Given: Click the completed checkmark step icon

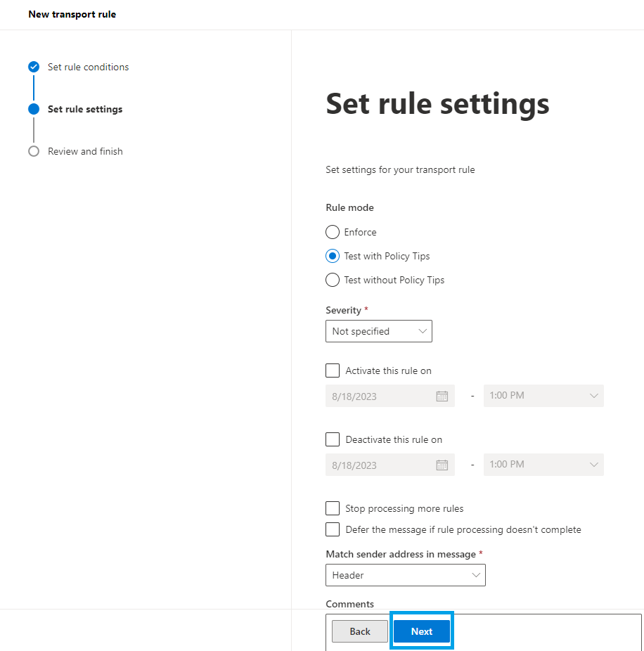Looking at the screenshot, I should (34, 67).
